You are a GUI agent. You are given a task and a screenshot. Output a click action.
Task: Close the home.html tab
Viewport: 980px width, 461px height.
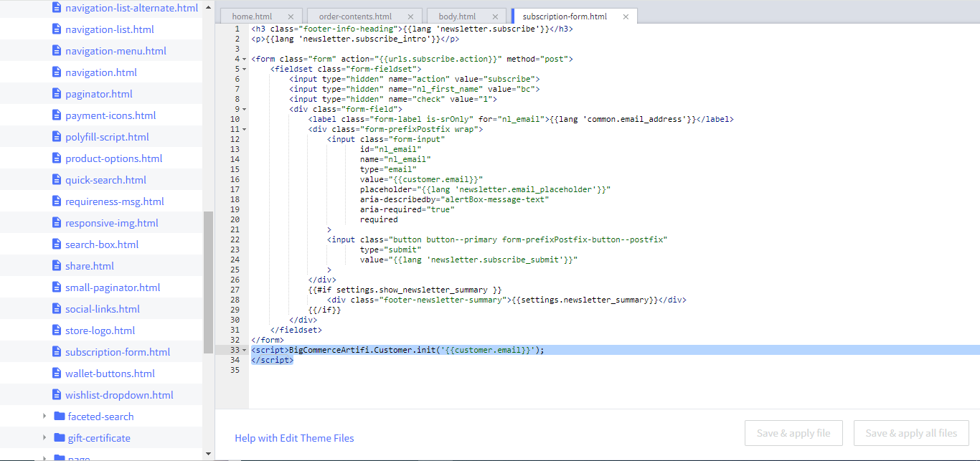click(x=291, y=16)
